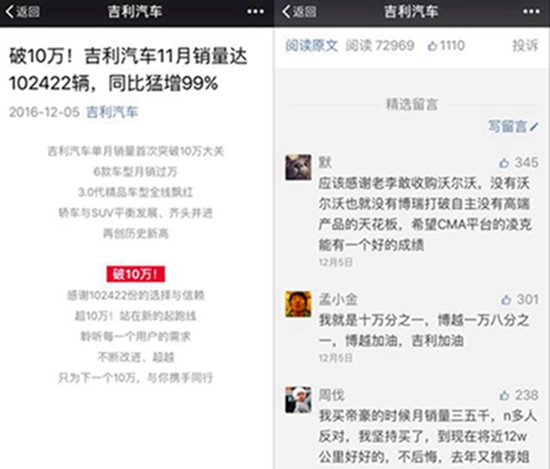The height and width of the screenshot is (469, 550).
Task: Open the three-dot menu in the left screen
Action: tap(255, 12)
